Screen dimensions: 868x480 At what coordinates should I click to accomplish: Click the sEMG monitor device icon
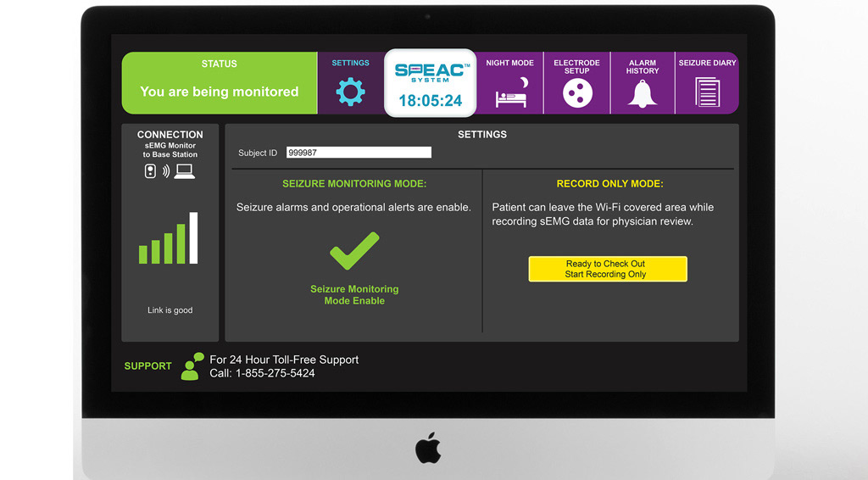click(150, 171)
